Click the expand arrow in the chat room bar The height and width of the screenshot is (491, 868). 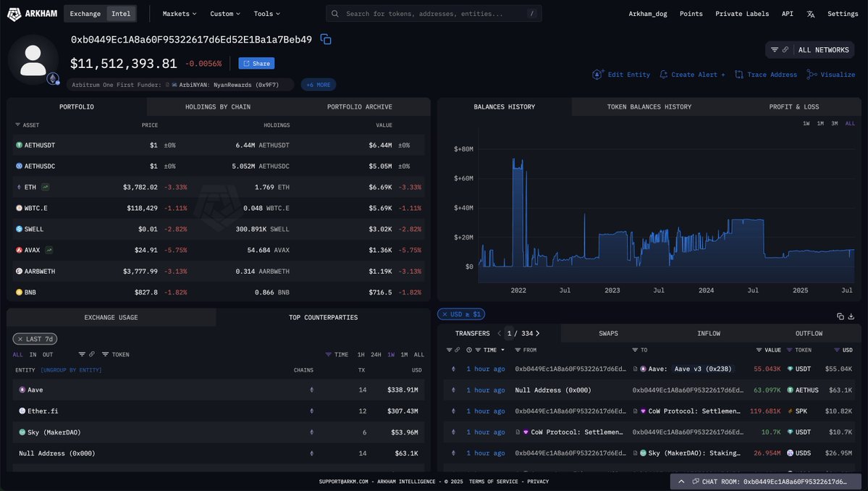click(x=681, y=482)
